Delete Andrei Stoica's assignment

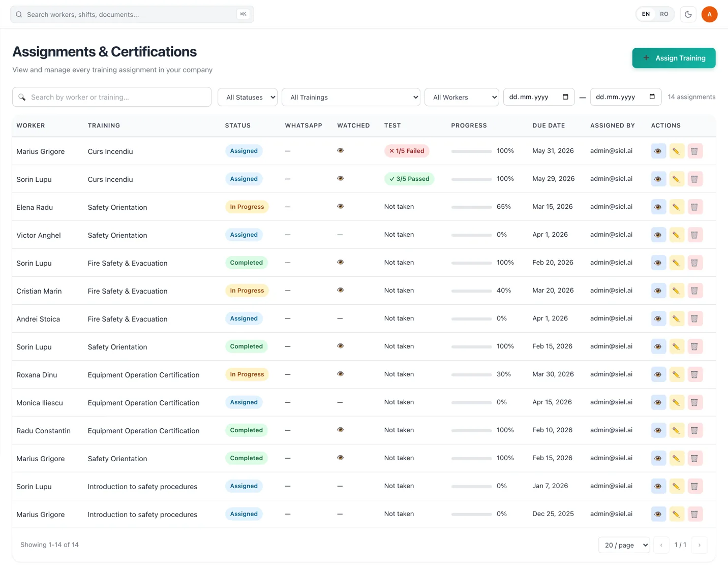click(695, 318)
